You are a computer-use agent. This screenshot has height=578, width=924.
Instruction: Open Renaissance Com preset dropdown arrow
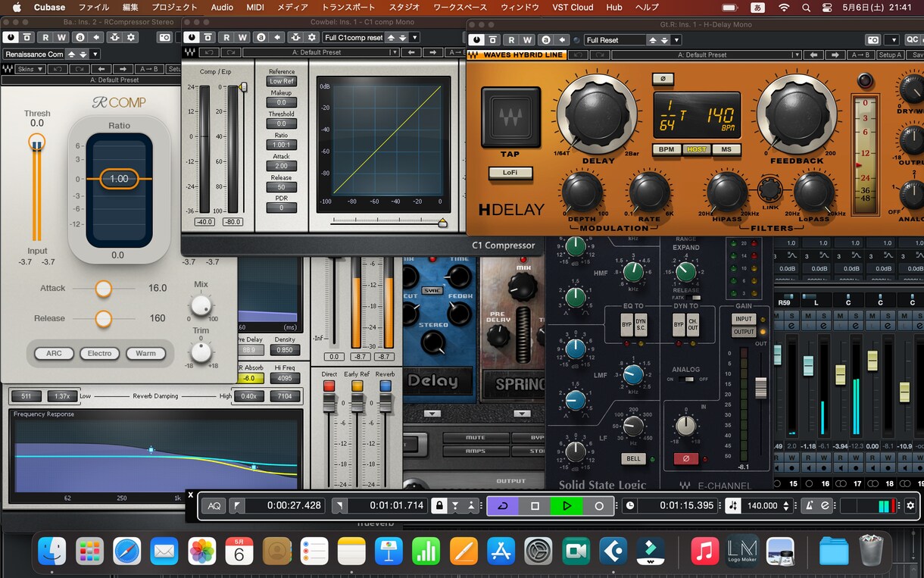[x=95, y=54]
